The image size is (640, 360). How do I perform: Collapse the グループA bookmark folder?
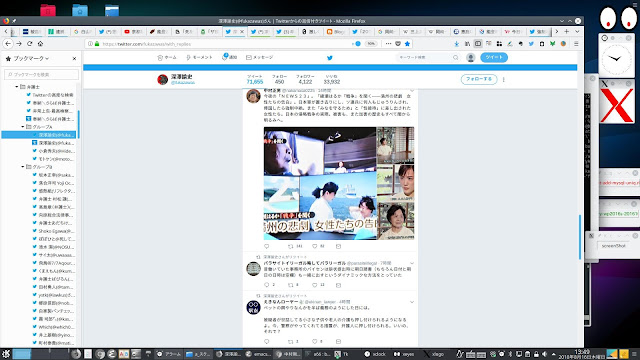pyautogui.click(x=23, y=127)
